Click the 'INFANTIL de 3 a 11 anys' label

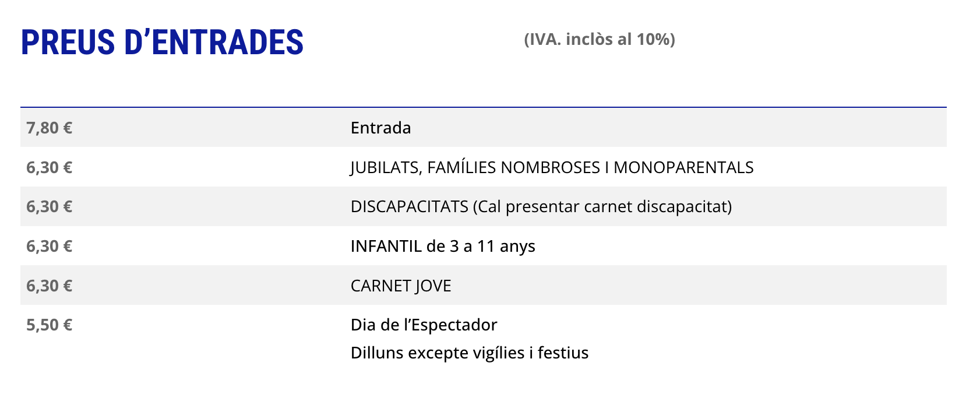[x=443, y=246]
